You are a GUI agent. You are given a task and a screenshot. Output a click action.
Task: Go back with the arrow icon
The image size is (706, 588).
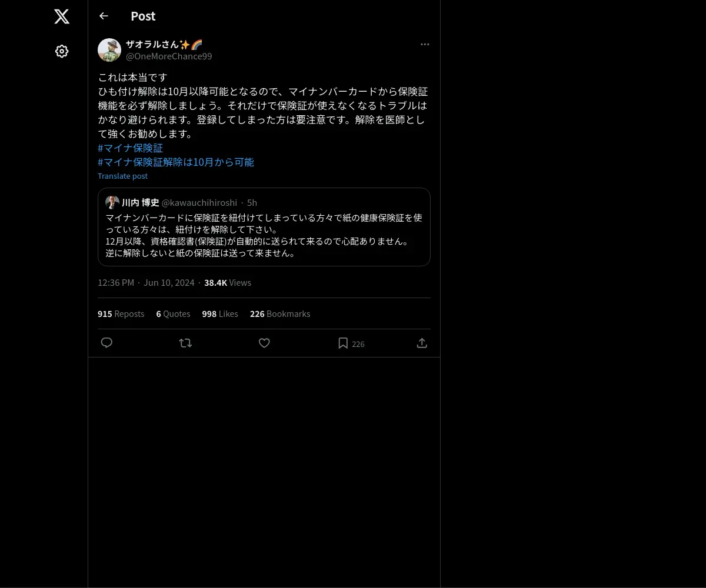click(104, 16)
